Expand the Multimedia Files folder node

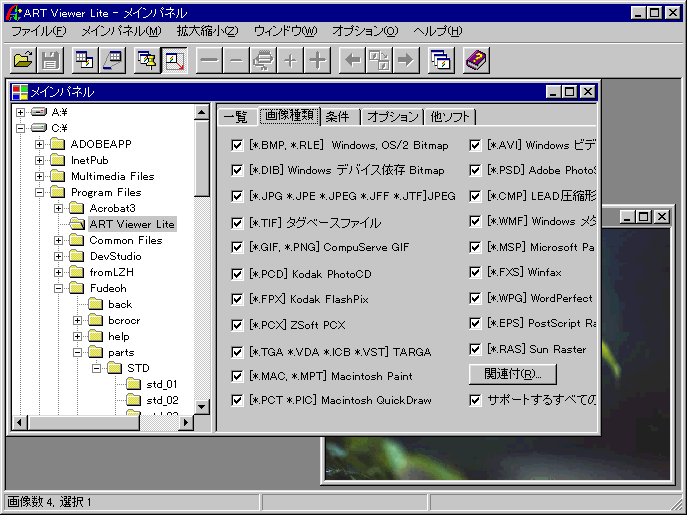[39, 176]
